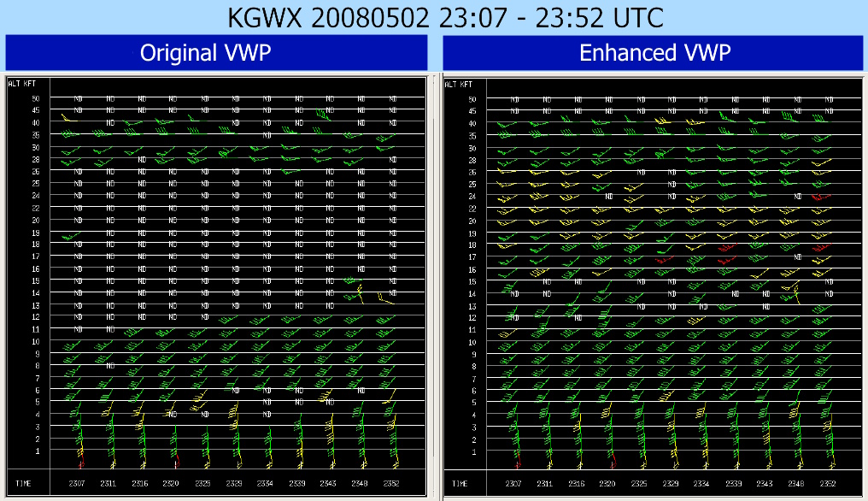Select time 2320 in Original VWP panel
The height and width of the screenshot is (501, 868).
point(171,483)
